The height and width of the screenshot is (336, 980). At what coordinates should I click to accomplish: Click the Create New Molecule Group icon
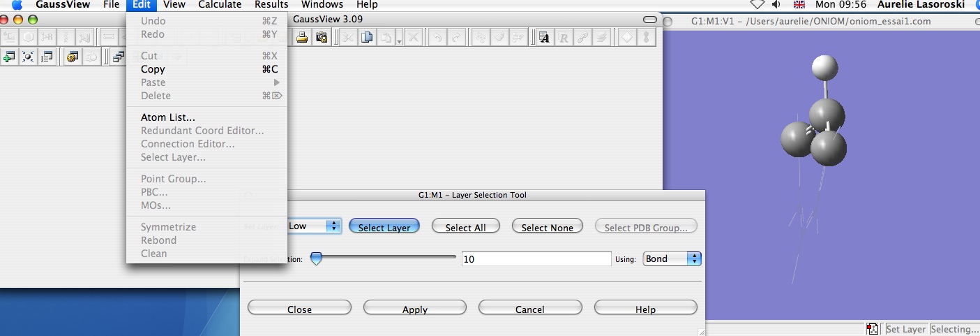coord(10,57)
